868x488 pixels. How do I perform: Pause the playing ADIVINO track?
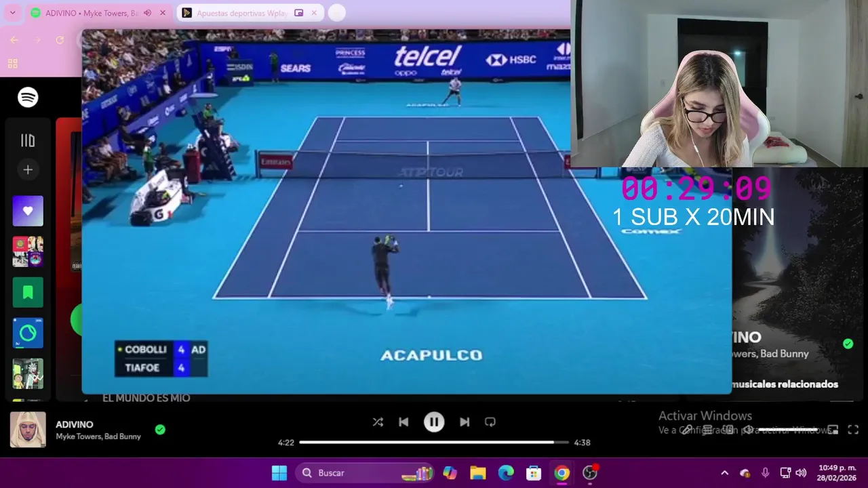[434, 422]
